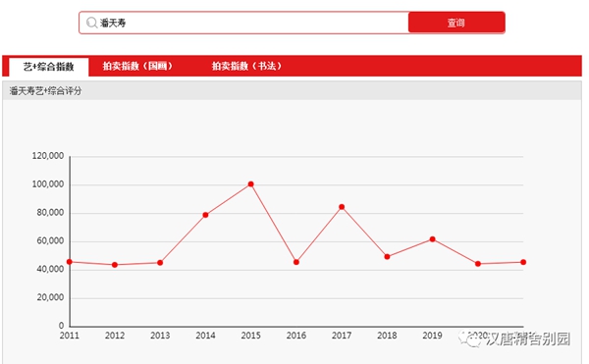589x364 pixels.
Task: Click the 2019 data point
Action: coord(432,239)
